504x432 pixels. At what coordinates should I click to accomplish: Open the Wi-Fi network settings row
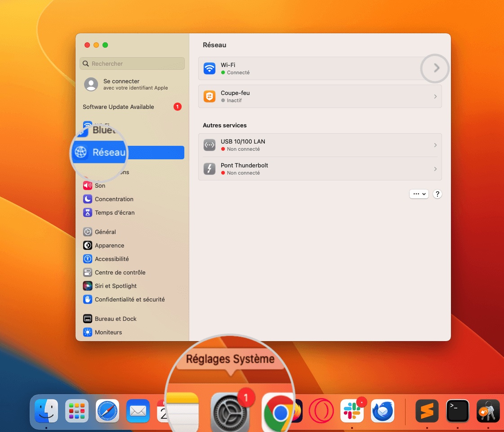[320, 68]
